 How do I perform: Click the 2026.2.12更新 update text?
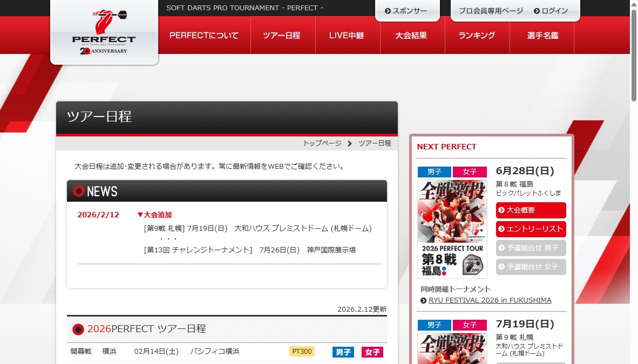pyautogui.click(x=362, y=309)
